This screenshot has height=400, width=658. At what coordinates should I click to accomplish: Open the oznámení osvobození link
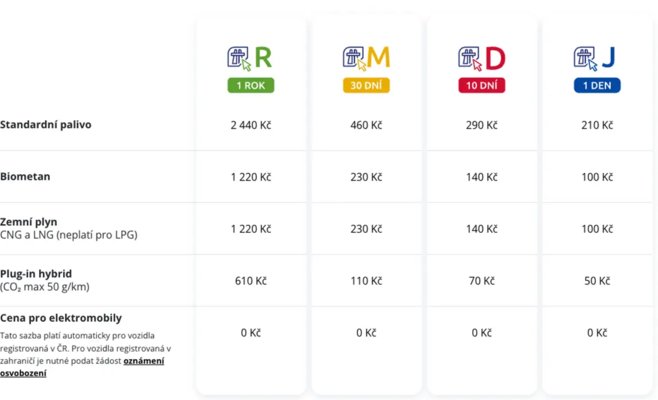[143, 360]
